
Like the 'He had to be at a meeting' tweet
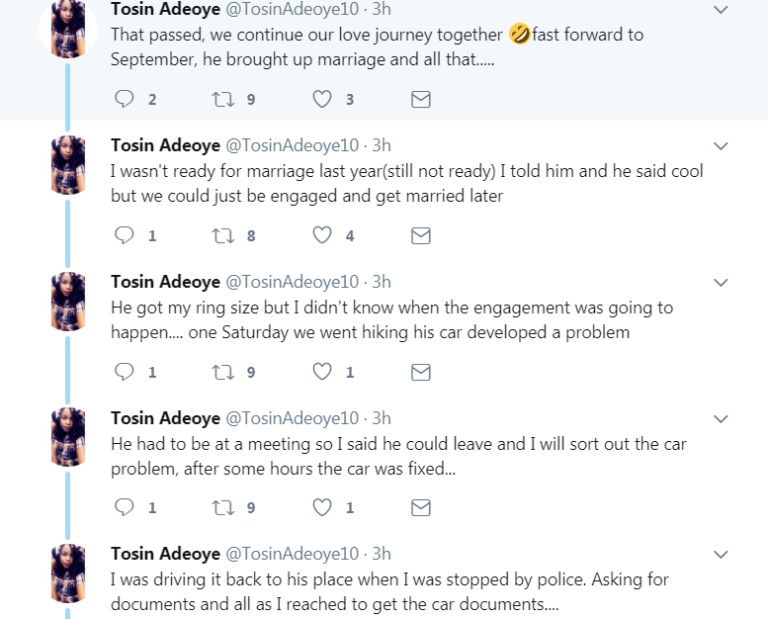(322, 507)
